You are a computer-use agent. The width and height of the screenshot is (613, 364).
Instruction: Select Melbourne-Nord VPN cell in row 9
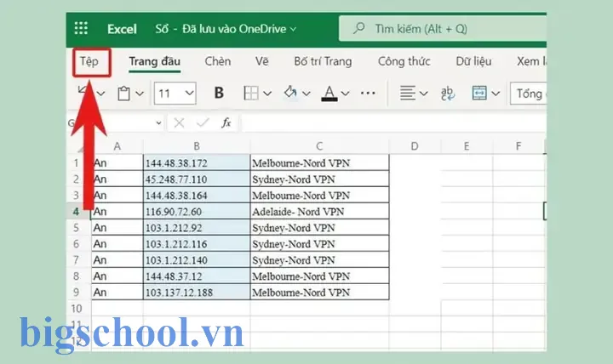[319, 293]
